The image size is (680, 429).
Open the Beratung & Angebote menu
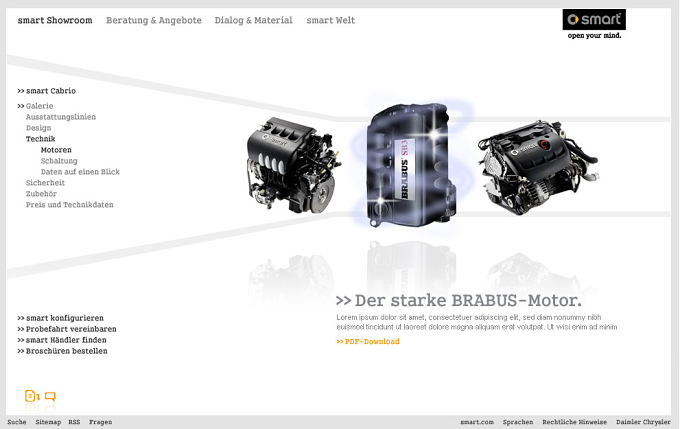(x=154, y=20)
